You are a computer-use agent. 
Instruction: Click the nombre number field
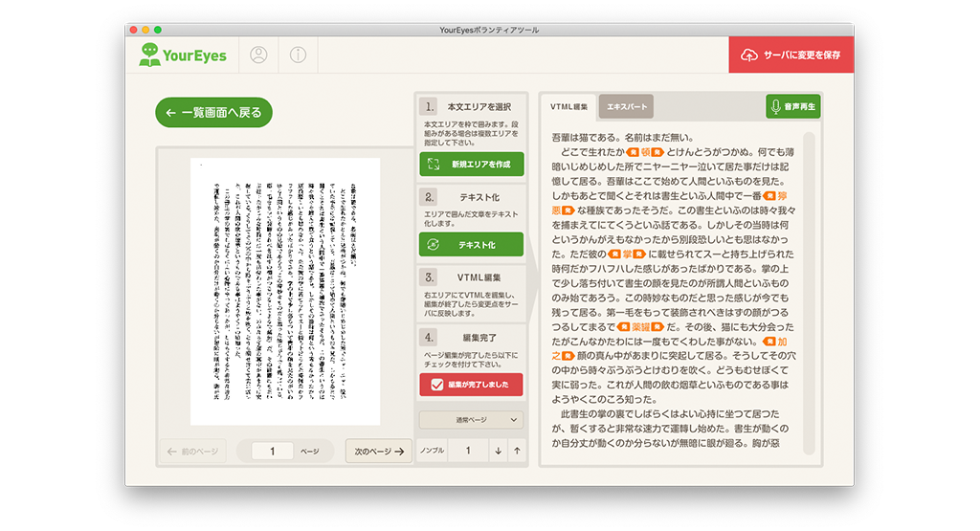click(467, 451)
